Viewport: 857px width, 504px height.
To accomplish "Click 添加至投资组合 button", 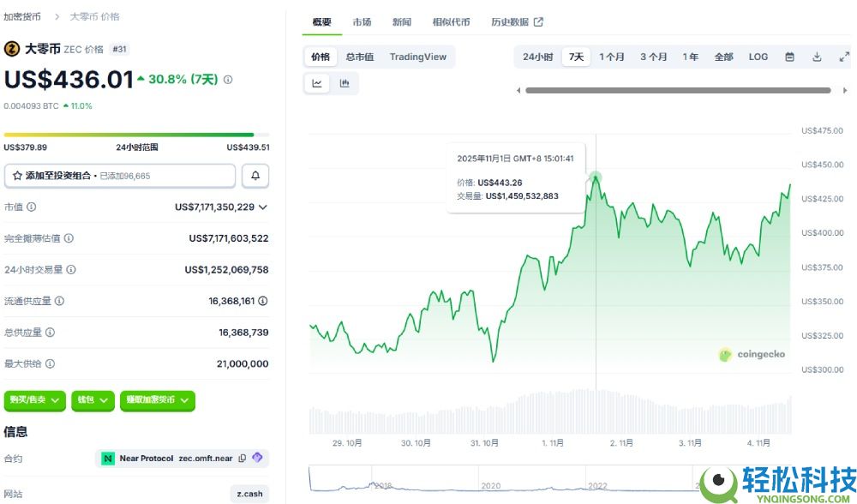I will click(120, 176).
